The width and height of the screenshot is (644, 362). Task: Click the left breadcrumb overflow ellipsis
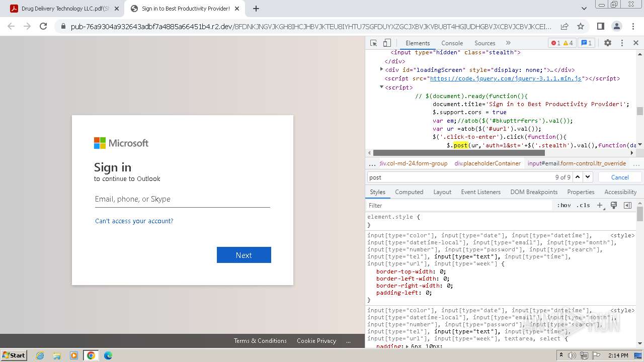click(x=372, y=163)
